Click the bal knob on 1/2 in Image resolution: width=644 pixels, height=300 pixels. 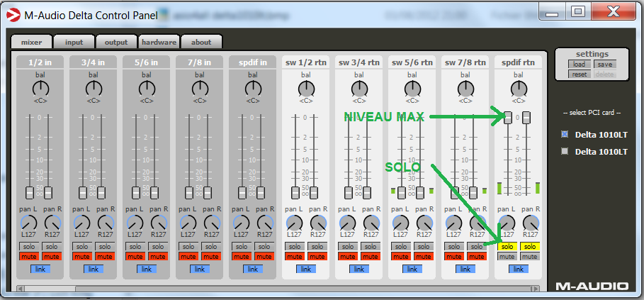tap(40, 89)
